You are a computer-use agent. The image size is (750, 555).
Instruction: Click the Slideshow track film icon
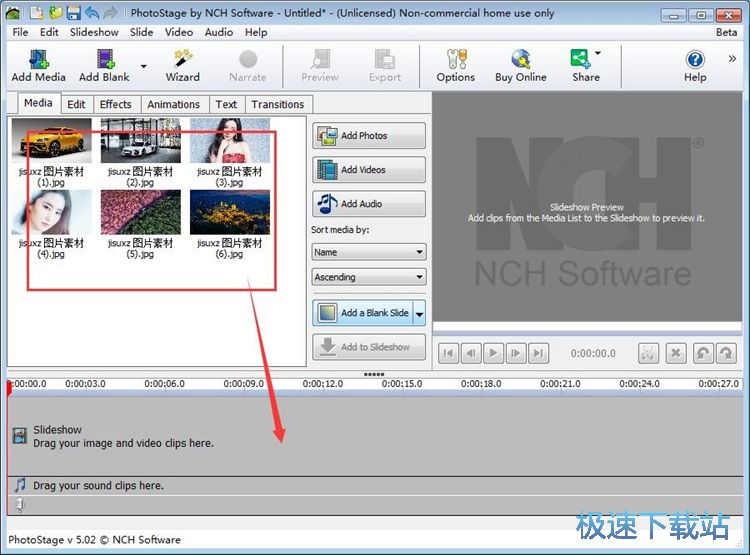[20, 435]
